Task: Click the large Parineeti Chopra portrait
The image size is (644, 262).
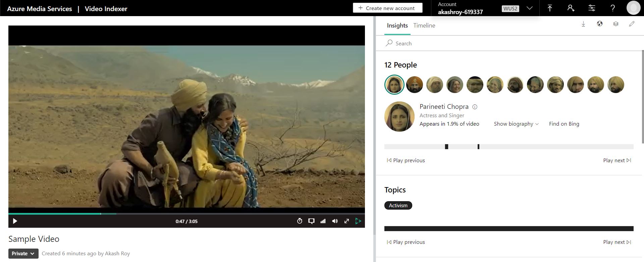Action: click(x=399, y=117)
